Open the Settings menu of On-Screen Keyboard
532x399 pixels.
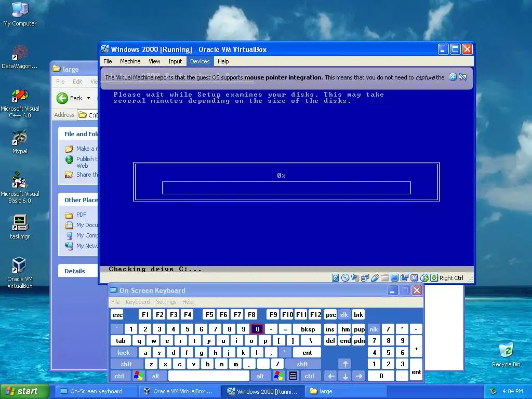[166, 302]
